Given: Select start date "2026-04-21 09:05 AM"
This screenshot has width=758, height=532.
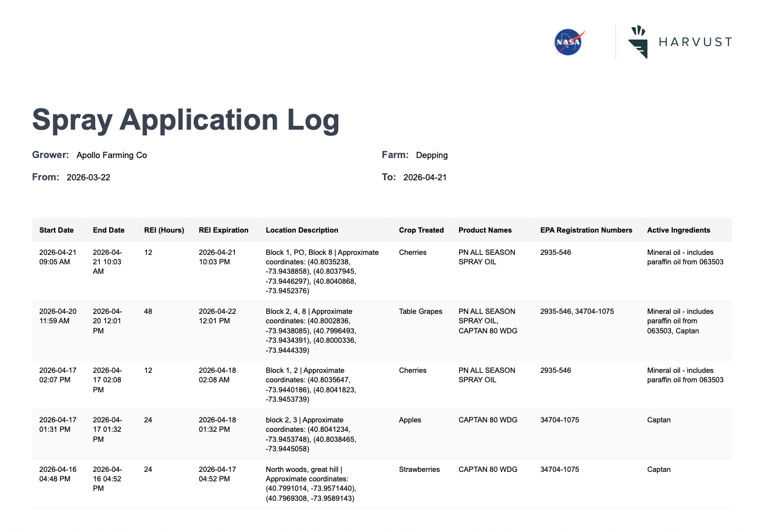Looking at the screenshot, I should click(58, 257).
